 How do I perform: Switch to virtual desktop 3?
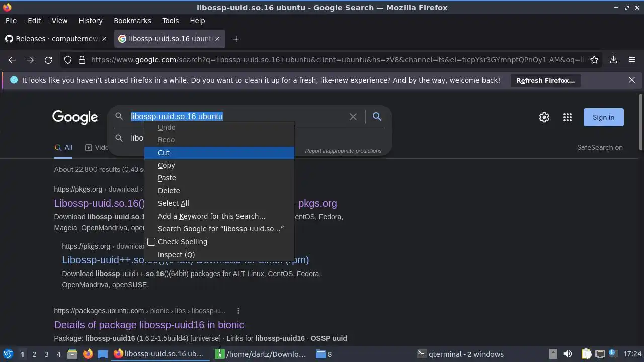point(46,354)
